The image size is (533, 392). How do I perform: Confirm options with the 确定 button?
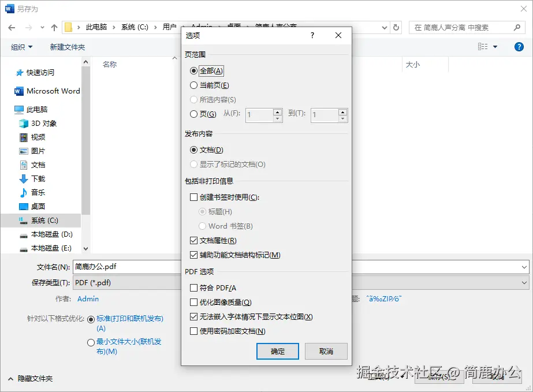277,351
